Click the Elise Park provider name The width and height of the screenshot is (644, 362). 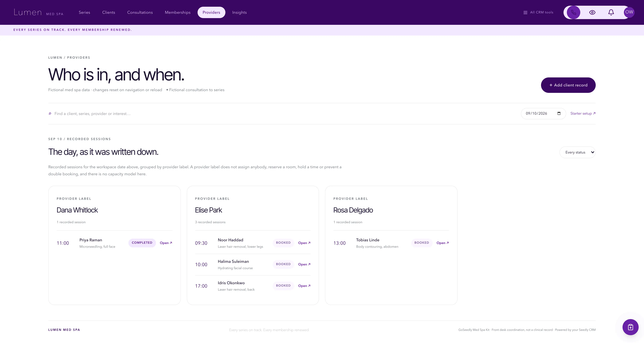tap(208, 210)
